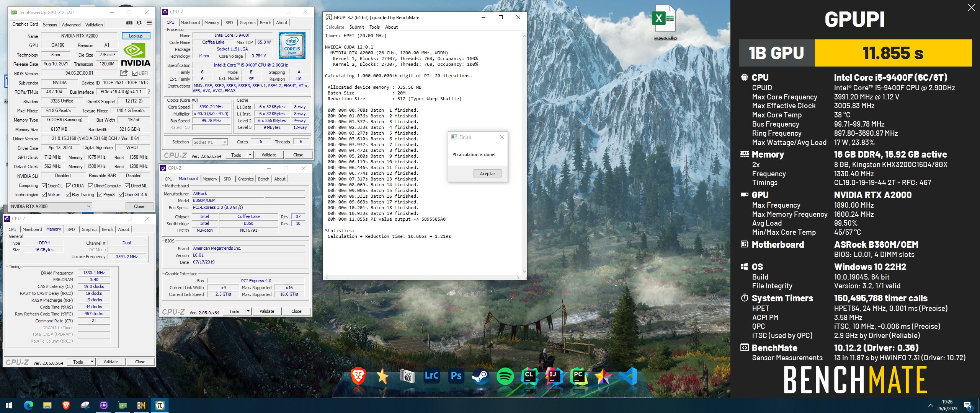Open Microsoft Edge on the taskbar
The height and width of the screenshot is (413, 980).
29,405
